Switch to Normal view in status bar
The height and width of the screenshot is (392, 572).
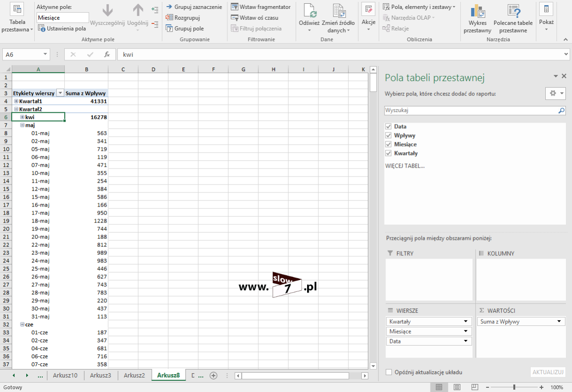439,387
